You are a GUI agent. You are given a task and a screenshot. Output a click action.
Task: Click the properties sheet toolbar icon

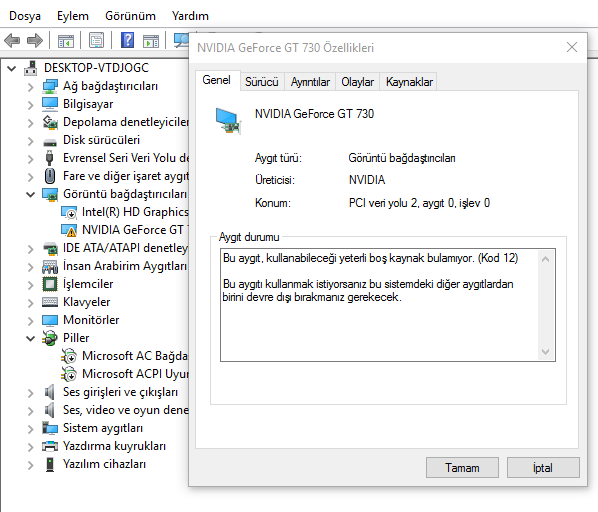(x=96, y=40)
